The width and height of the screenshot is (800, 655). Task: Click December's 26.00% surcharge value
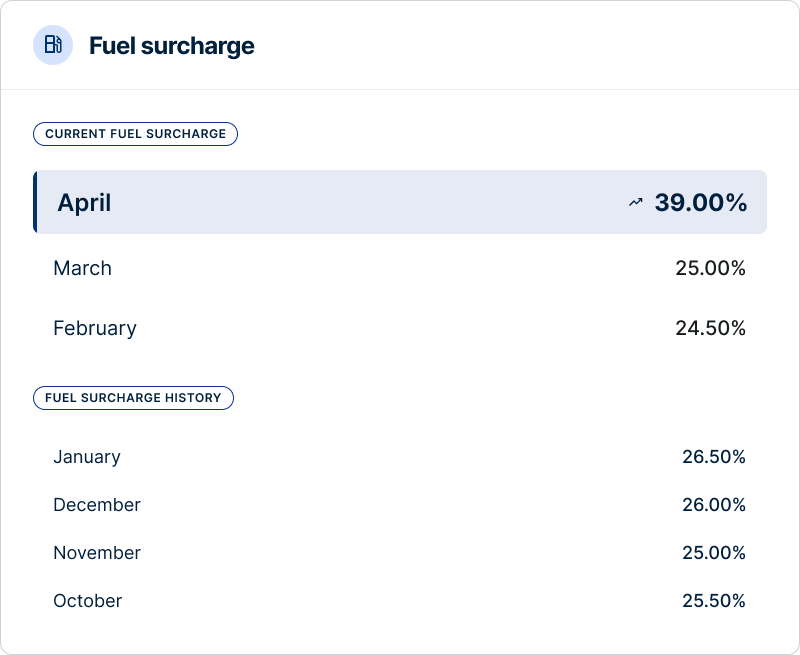[x=713, y=505]
